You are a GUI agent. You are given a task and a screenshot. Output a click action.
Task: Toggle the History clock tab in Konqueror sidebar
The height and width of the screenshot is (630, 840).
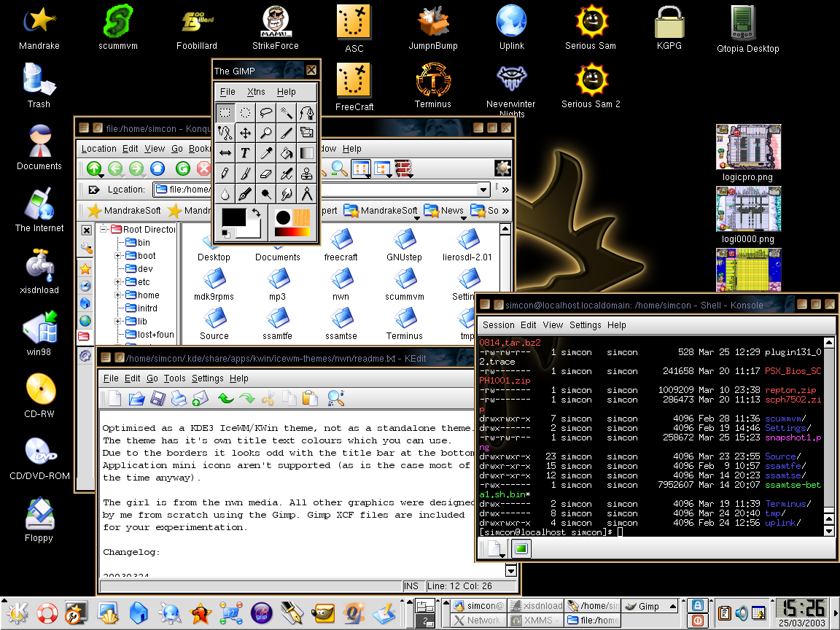point(85,286)
